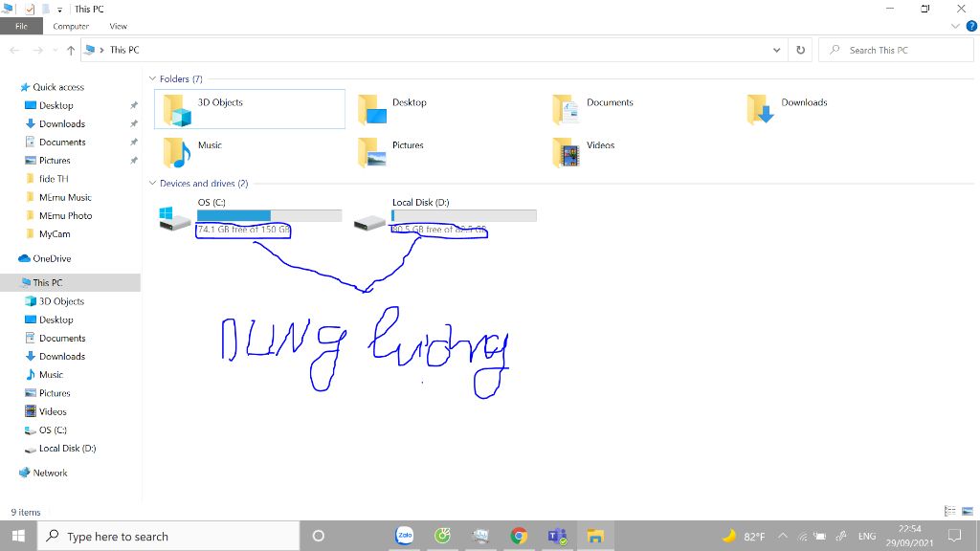This screenshot has height=551, width=980.
Task: Open the View ribbon tab
Action: click(x=118, y=26)
